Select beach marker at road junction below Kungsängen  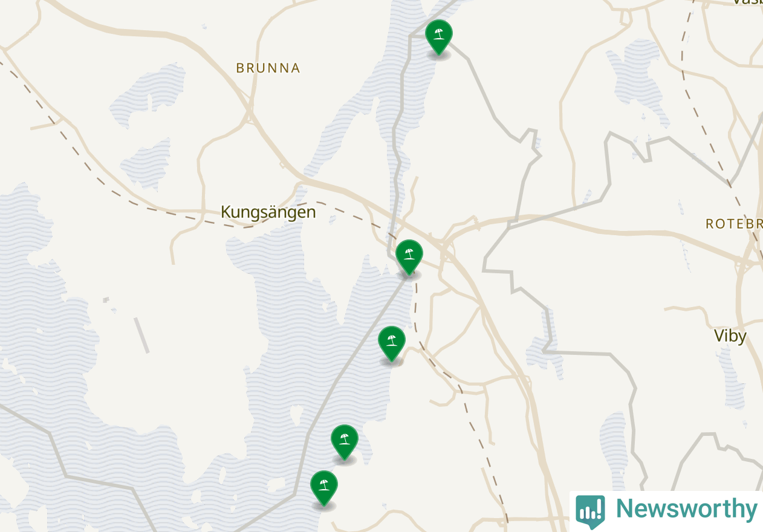(x=409, y=257)
